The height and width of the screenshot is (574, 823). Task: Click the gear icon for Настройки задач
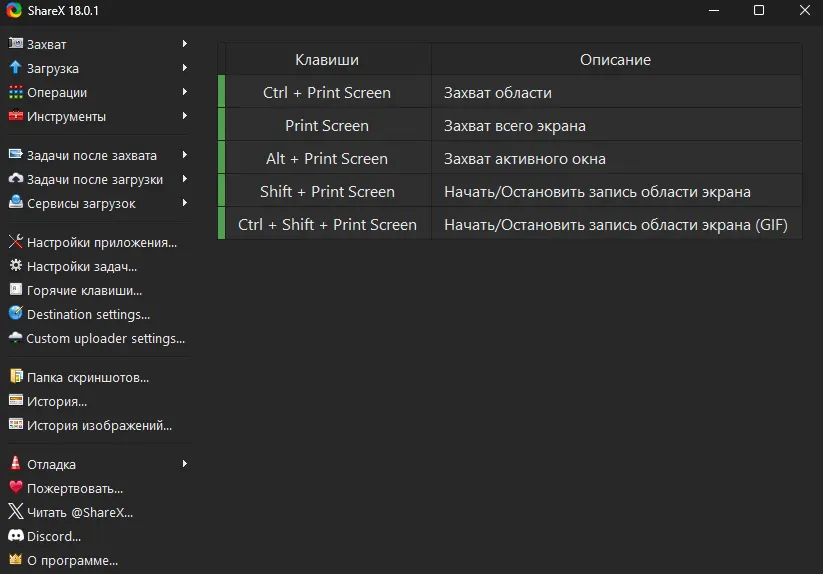[x=15, y=266]
